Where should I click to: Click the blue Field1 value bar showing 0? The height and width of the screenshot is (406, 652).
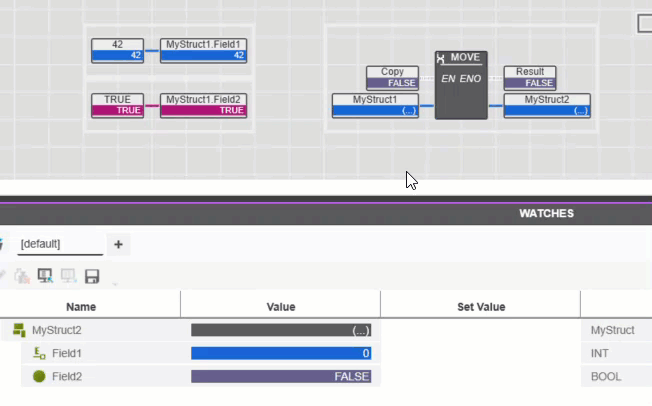[x=280, y=353]
